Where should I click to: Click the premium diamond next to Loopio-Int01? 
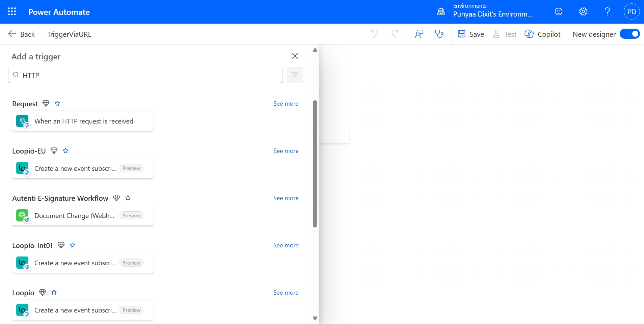(x=61, y=245)
